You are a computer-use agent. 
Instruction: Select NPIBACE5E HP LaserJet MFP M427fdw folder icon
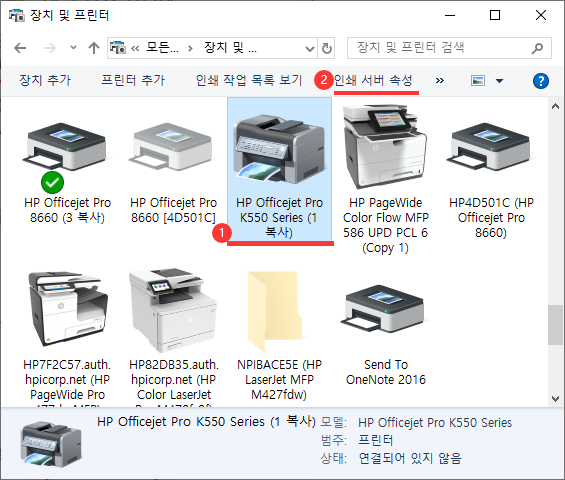click(275, 311)
